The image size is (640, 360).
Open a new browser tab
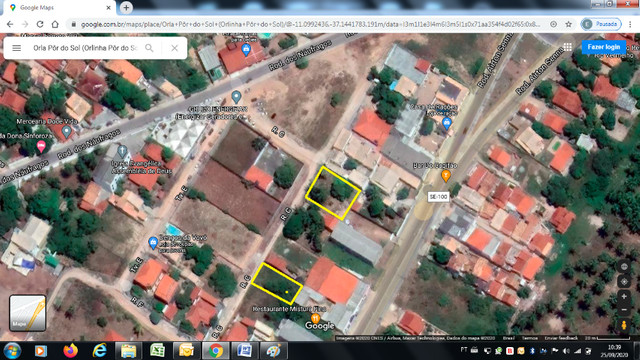pos(126,8)
